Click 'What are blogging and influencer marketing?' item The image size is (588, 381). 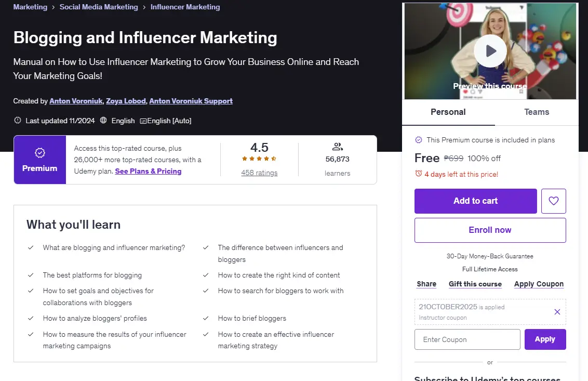[114, 248]
